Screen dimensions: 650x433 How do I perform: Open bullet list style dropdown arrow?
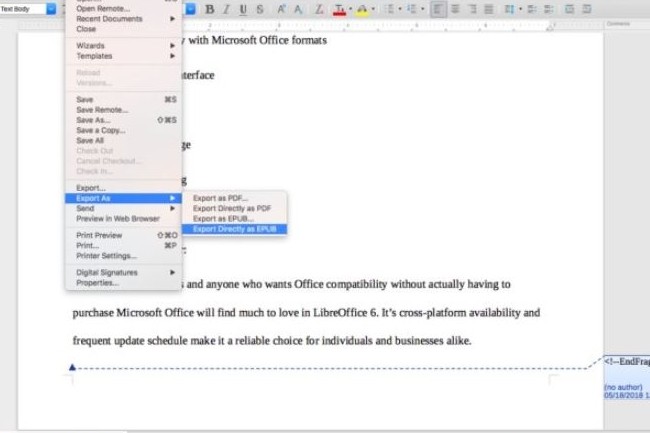coord(400,9)
